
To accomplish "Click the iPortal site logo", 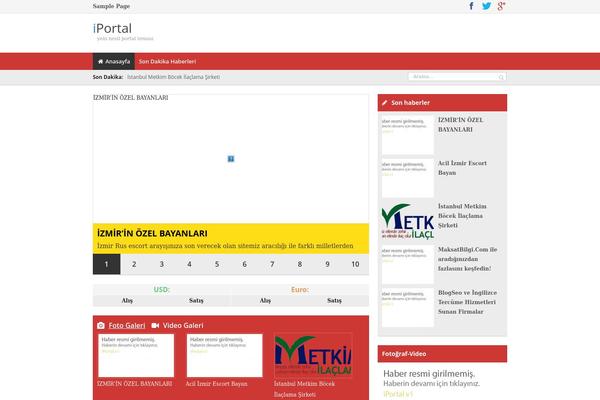I will (112, 28).
